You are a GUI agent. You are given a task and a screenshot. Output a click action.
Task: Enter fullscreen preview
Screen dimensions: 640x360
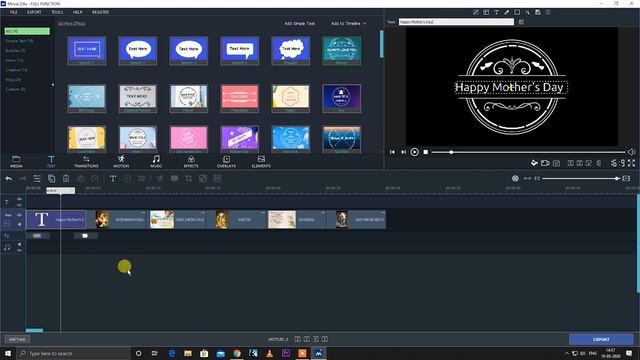pos(631,163)
